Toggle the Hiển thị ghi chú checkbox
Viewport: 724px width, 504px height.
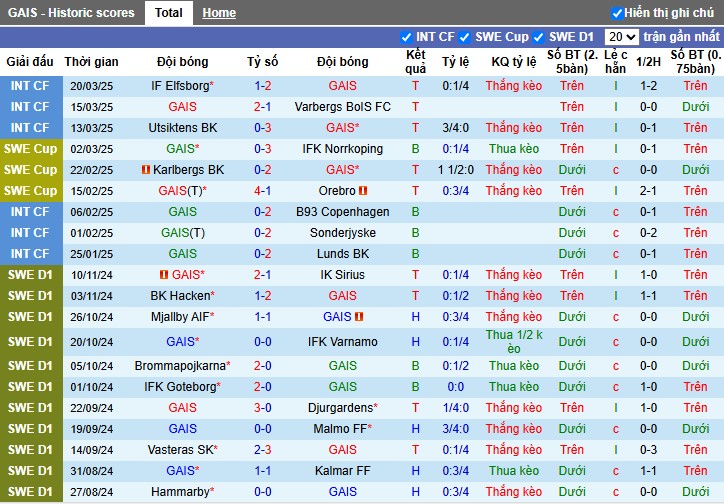616,13
